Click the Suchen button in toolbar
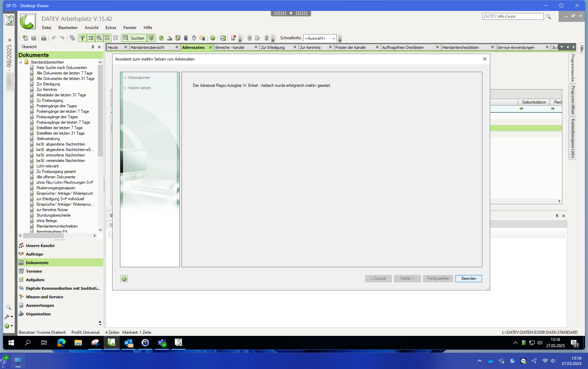 [x=134, y=38]
